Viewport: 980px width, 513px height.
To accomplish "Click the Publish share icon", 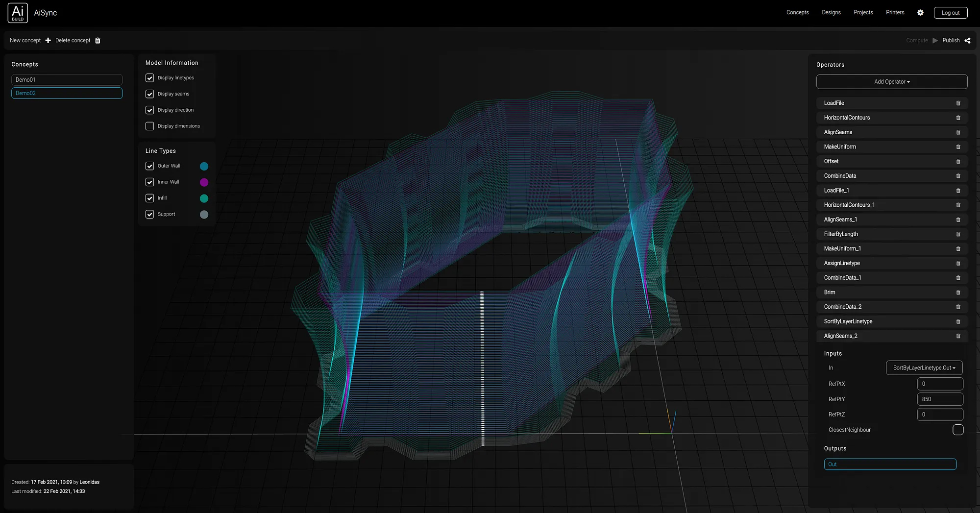I will click(967, 41).
